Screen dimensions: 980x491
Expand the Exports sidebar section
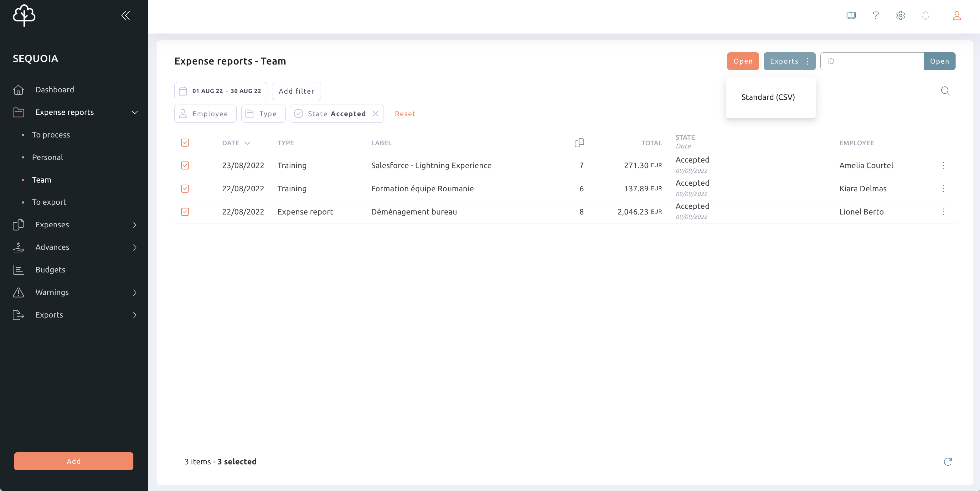coord(135,315)
